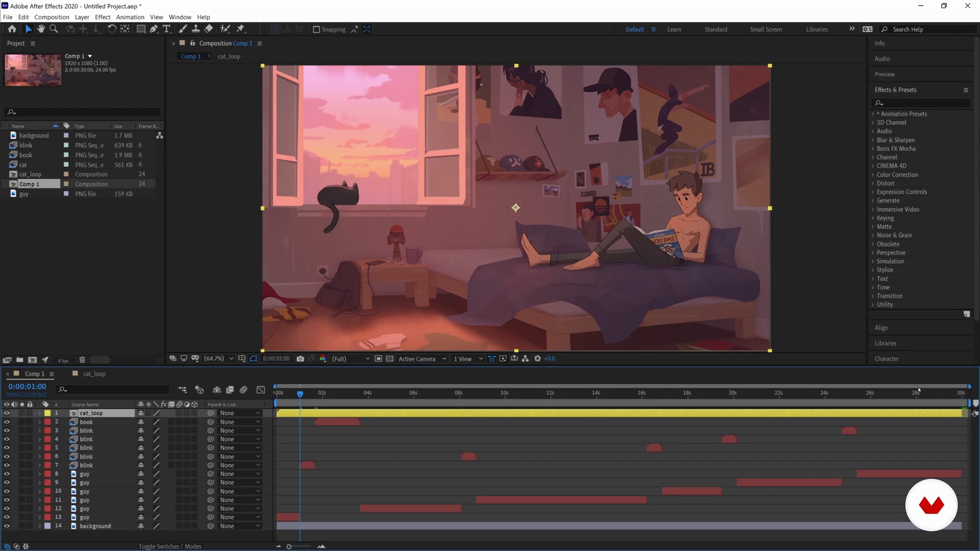Select the Hand tool
Viewport: 980px width, 551px height.
[41, 29]
